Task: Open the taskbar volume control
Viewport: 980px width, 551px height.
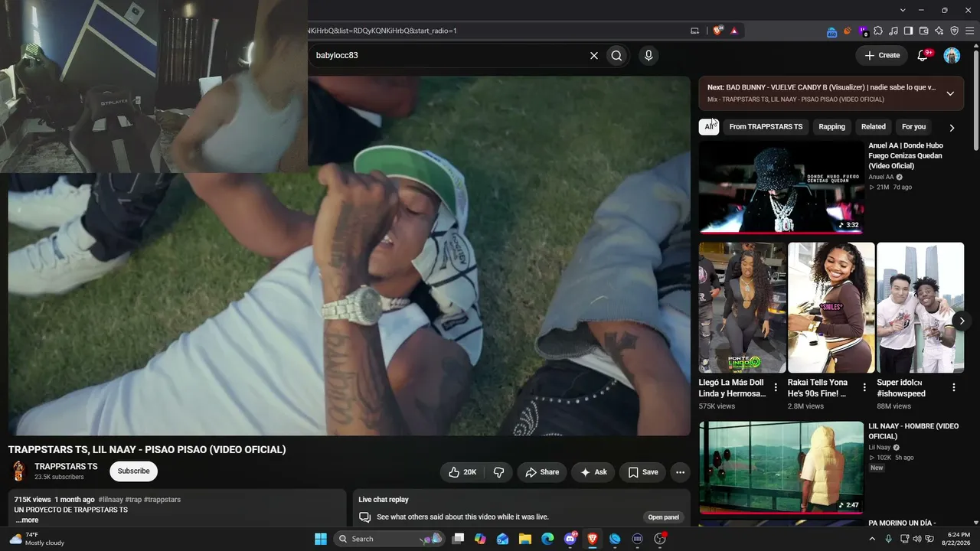Action: (x=917, y=539)
